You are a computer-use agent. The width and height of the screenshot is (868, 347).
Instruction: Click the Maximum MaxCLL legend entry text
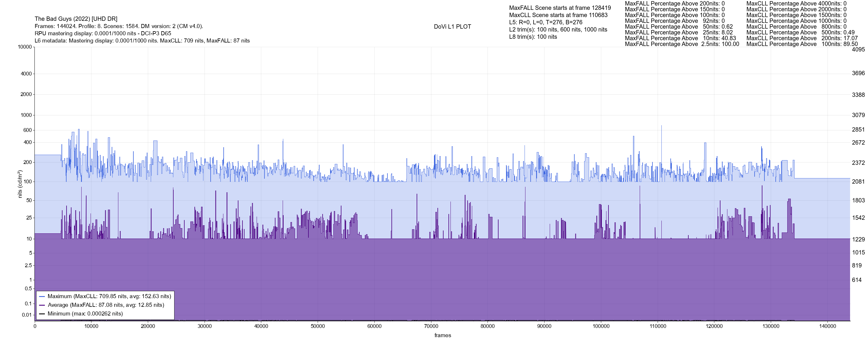(109, 296)
